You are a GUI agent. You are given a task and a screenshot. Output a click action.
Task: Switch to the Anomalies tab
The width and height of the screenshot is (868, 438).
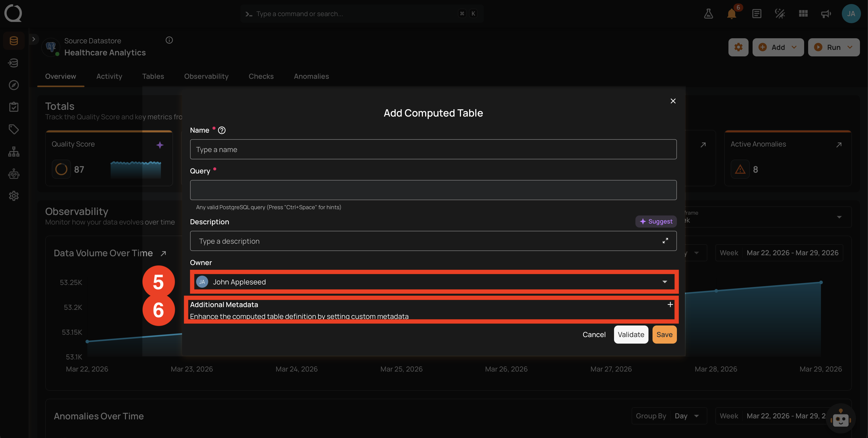coord(311,76)
